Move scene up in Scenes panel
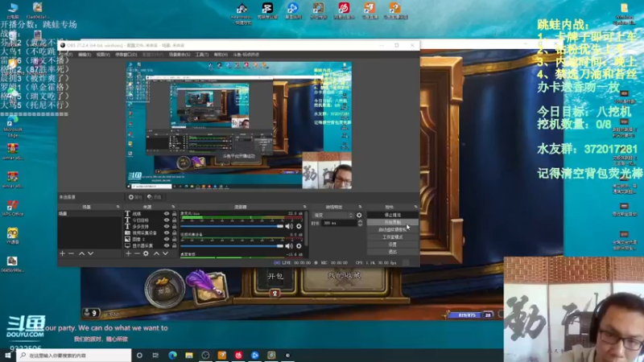644x362 pixels. pos(81,253)
